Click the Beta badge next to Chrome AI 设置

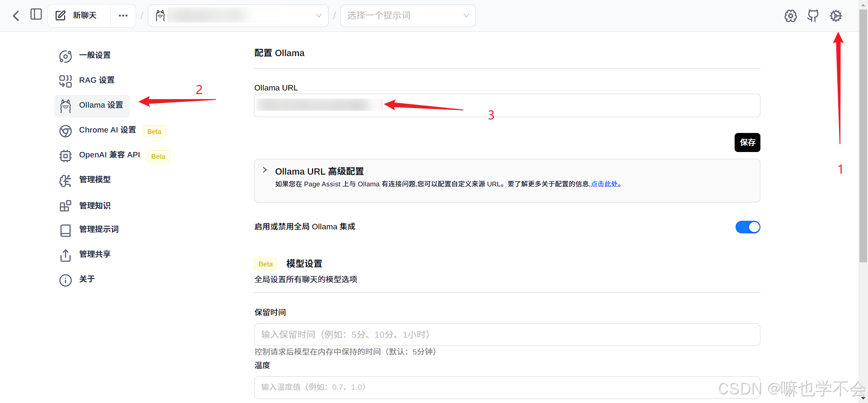coord(154,131)
